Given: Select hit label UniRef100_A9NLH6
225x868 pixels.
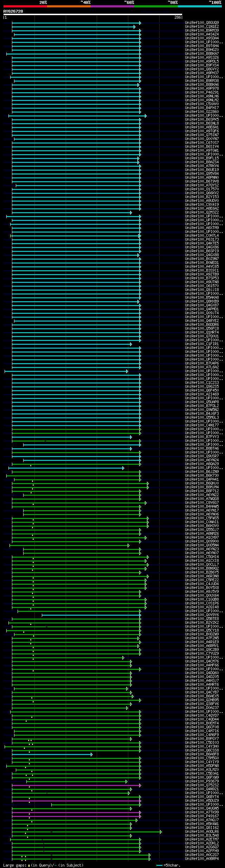Looking at the screenshot, I should [202, 96].
